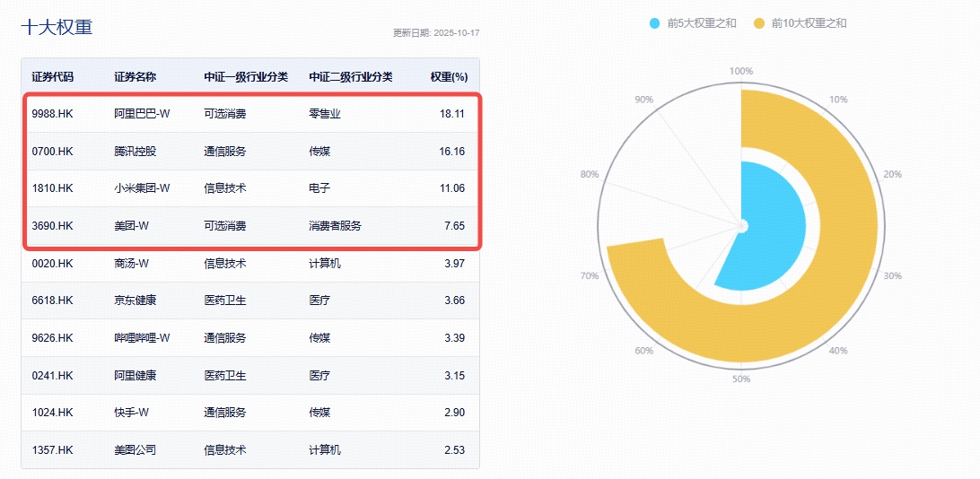Select the 中证二级行业分类 column header
This screenshot has height=479, width=980.
coord(351,77)
